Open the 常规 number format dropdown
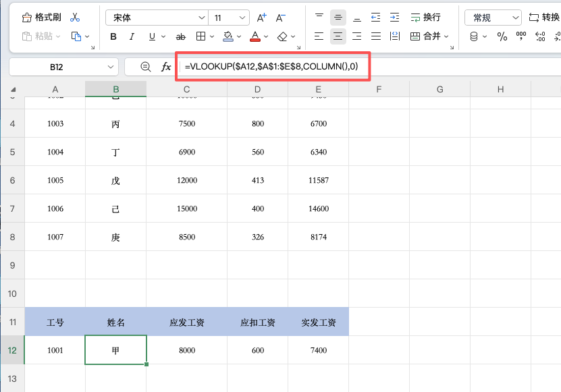 click(x=493, y=18)
